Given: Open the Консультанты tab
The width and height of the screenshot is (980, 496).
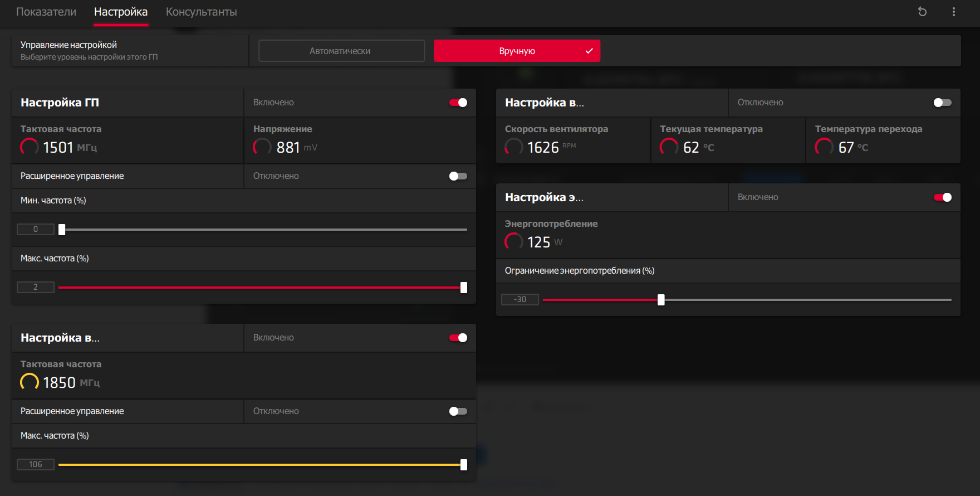Looking at the screenshot, I should click(x=201, y=12).
